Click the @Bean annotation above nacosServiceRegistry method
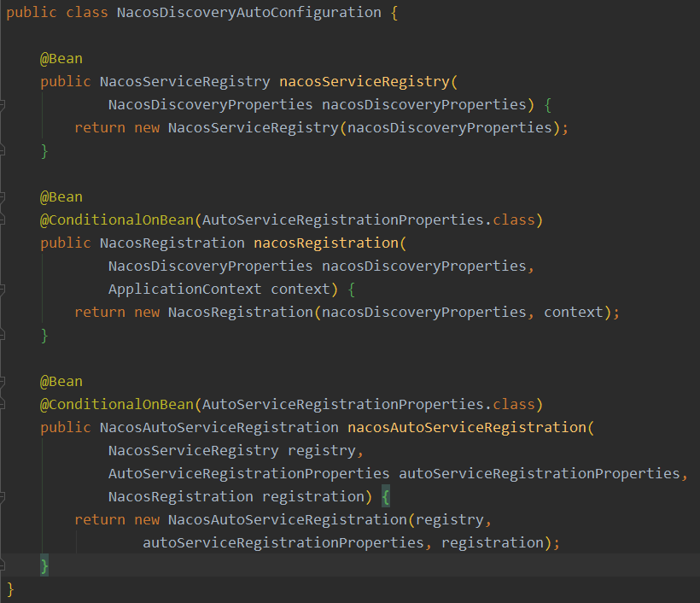This screenshot has height=603, width=700. coord(61,59)
